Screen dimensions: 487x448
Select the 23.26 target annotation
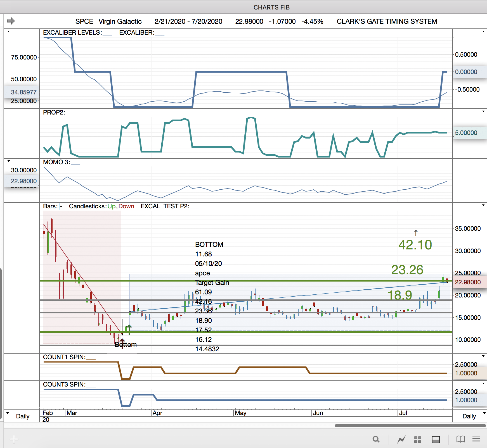(407, 270)
